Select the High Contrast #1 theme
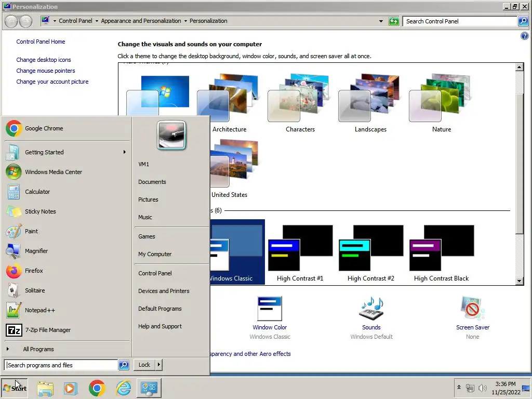532x399 pixels. point(300,252)
